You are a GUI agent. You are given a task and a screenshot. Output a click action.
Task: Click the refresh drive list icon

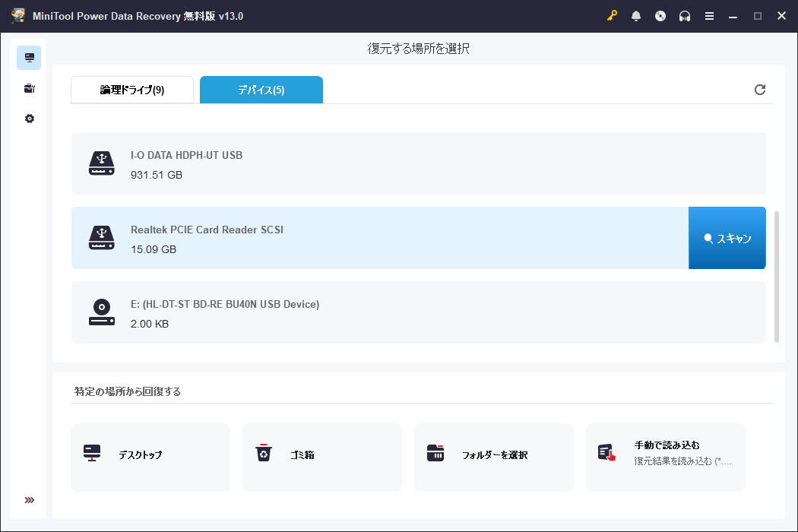click(760, 90)
